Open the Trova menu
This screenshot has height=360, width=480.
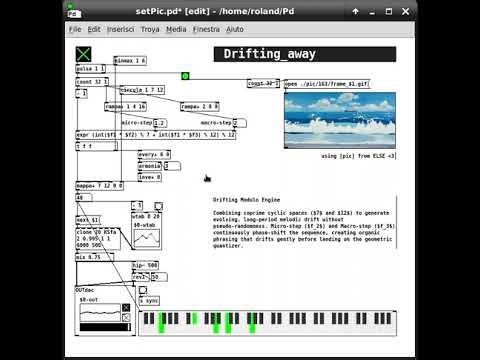[150, 29]
